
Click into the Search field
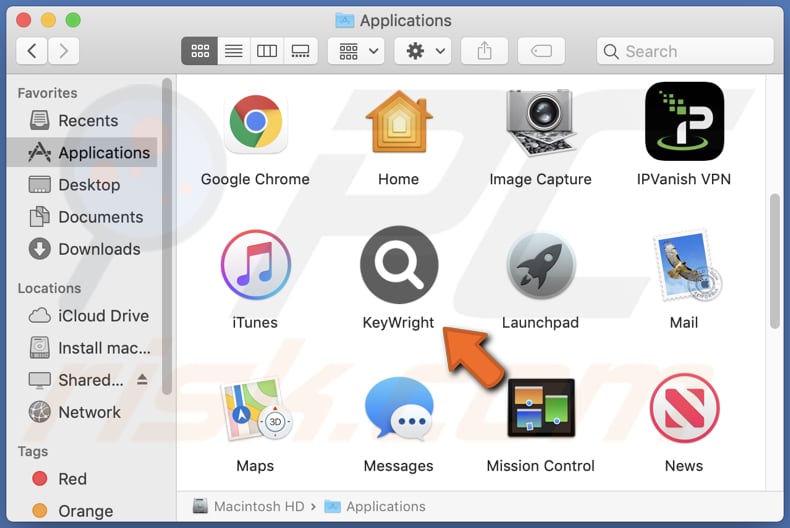click(x=685, y=51)
